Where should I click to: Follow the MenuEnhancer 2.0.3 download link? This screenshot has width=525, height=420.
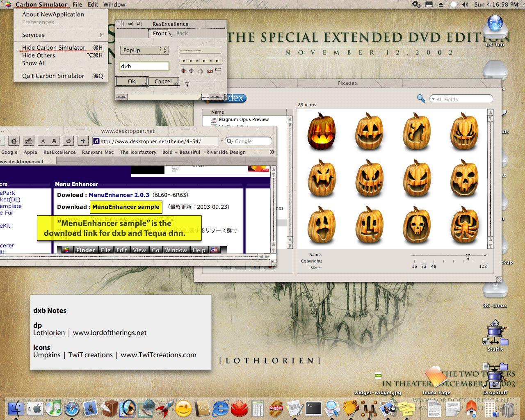(119, 195)
